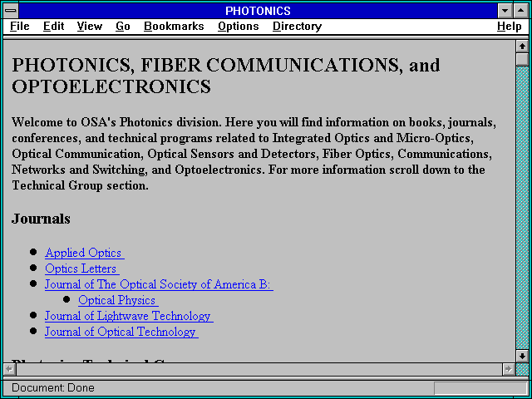Open the Bookmarks menu
Image resolution: width=532 pixels, height=399 pixels.
tap(174, 27)
